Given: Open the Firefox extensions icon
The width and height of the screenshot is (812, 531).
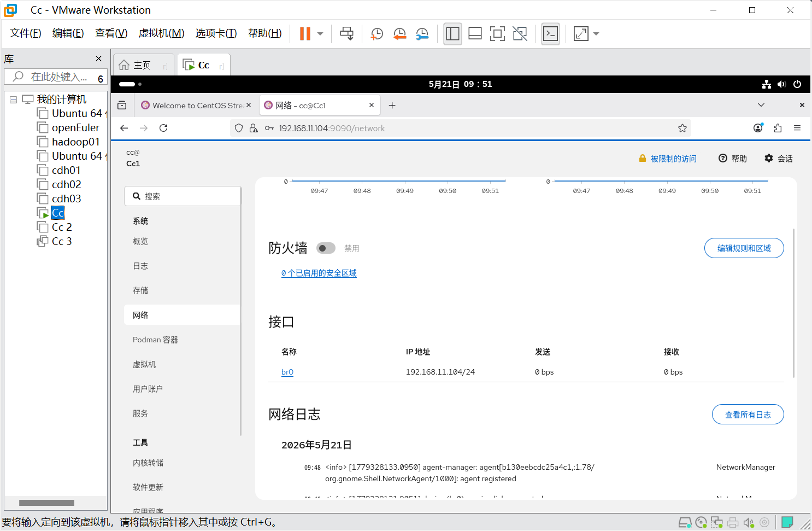Looking at the screenshot, I should (778, 128).
